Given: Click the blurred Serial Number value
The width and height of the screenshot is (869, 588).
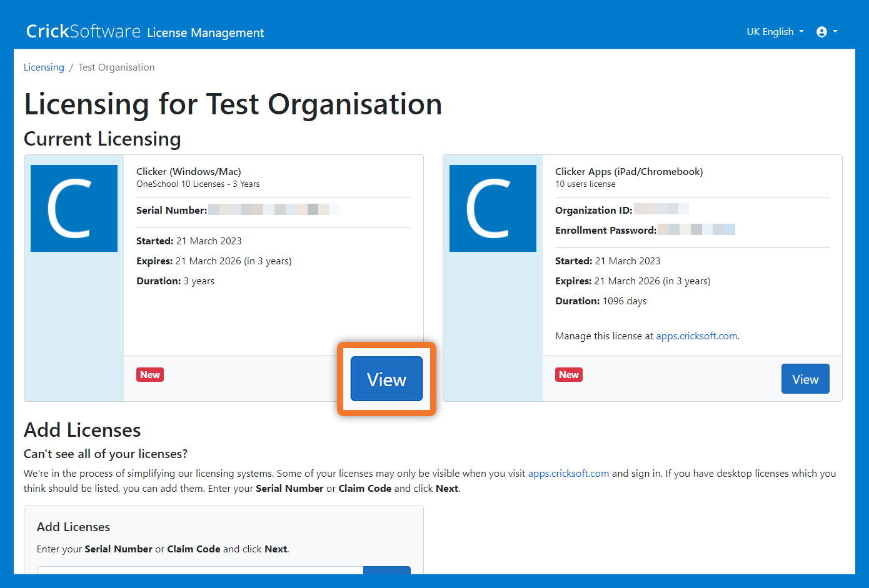Looking at the screenshot, I should (274, 210).
